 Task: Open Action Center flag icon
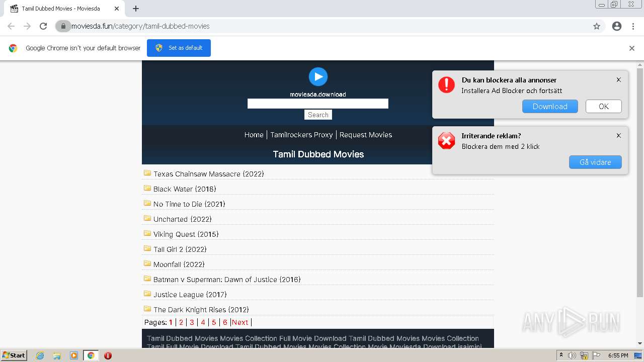click(597, 355)
